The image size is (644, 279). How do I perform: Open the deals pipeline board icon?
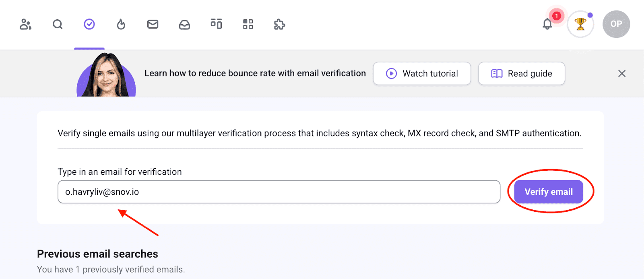pyautogui.click(x=216, y=24)
